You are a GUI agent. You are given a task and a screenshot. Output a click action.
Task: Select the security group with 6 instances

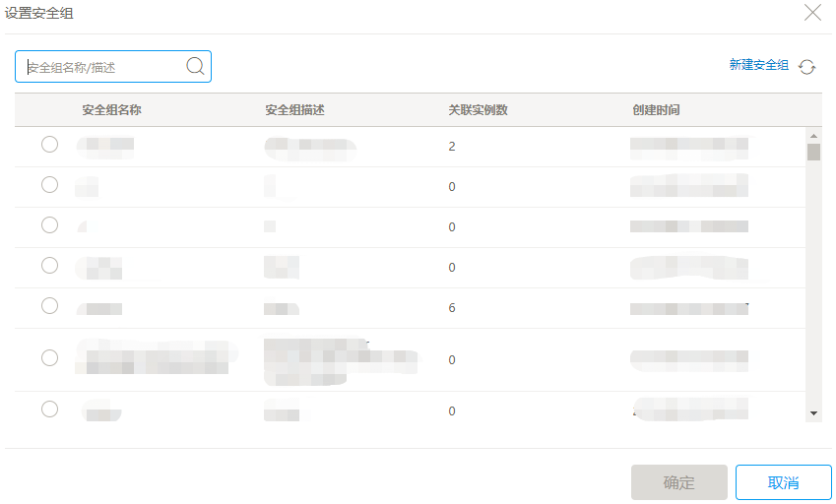point(50,306)
